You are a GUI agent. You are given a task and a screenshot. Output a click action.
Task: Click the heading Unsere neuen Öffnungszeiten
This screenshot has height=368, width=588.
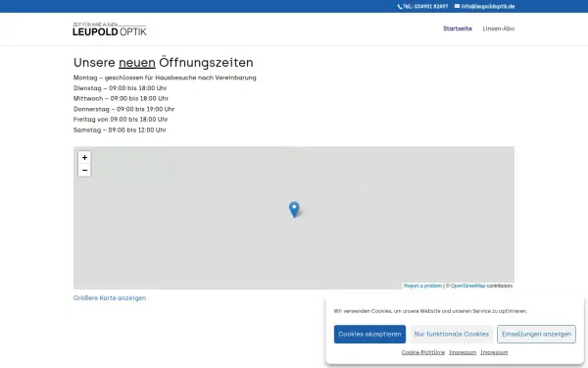point(164,63)
